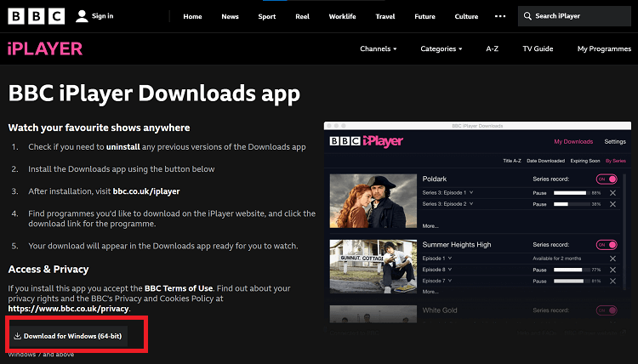Click the BBC blocks logo
Viewport: 638px width, 364px height.
[37, 16]
